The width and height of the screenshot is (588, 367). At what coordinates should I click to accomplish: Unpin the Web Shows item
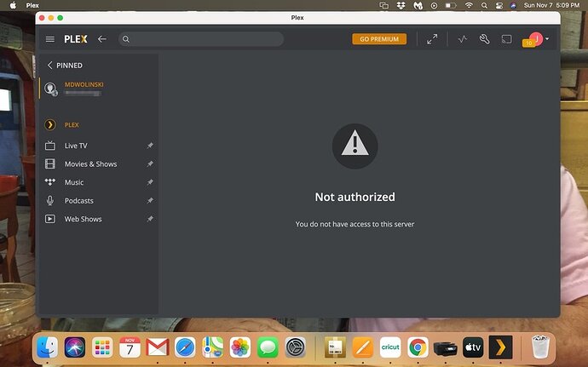(150, 219)
